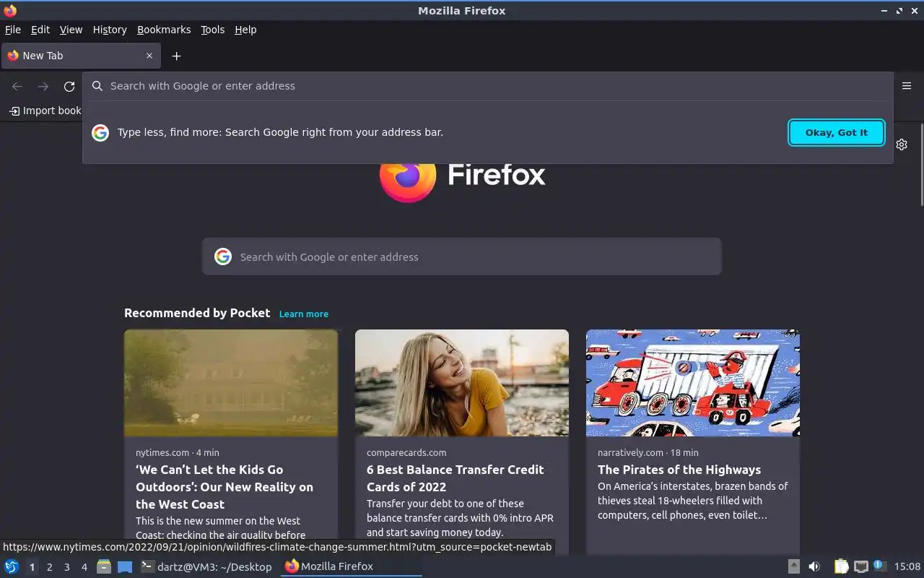Click the forward navigation arrow
Viewport: 924px width, 578px height.
[x=43, y=87]
